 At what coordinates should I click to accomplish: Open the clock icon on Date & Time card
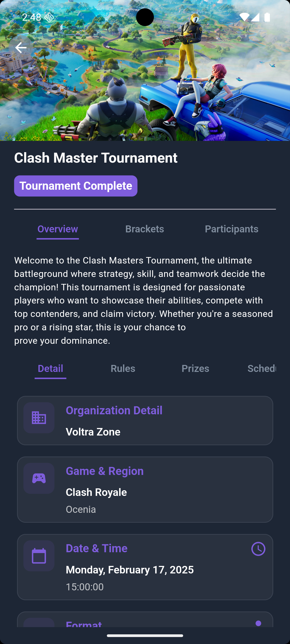258,548
